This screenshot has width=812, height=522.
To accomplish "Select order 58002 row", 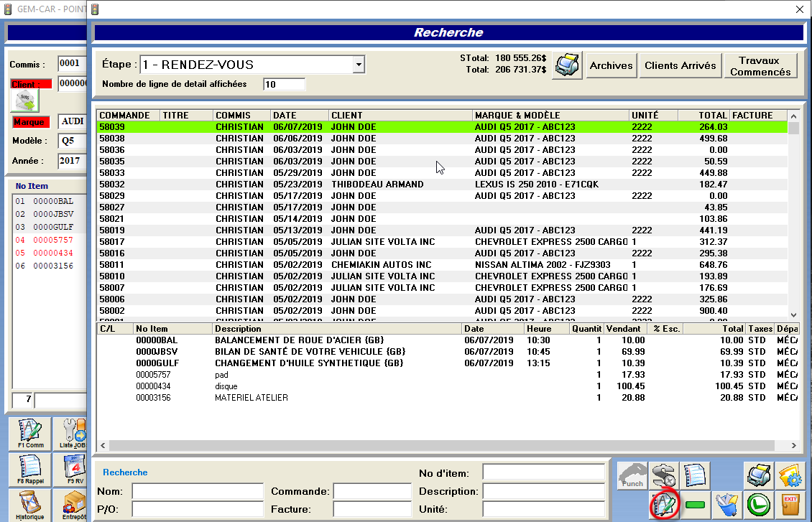I will tap(442, 310).
